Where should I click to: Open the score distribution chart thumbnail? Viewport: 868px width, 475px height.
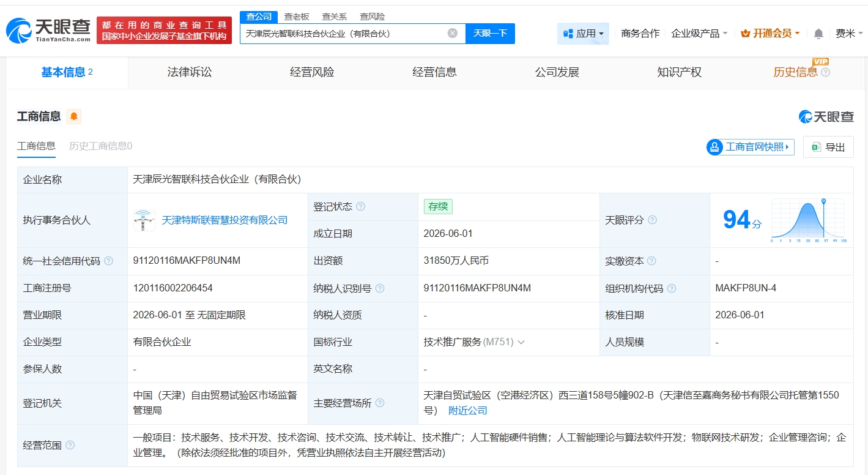(808, 220)
